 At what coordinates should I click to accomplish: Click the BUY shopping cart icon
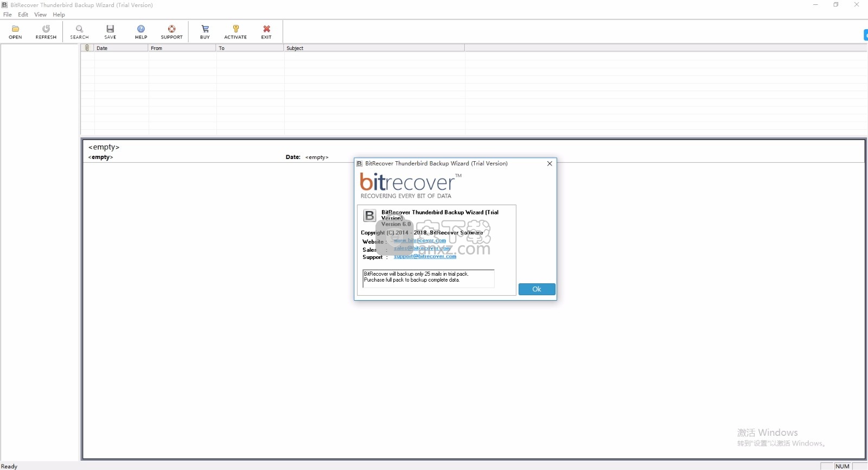pos(205,31)
